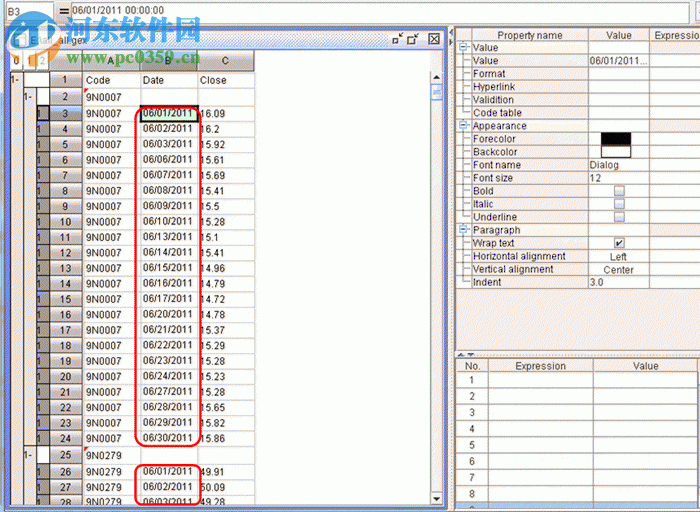Select the close value 49.91
The width and height of the screenshot is (700, 512).
(226, 472)
